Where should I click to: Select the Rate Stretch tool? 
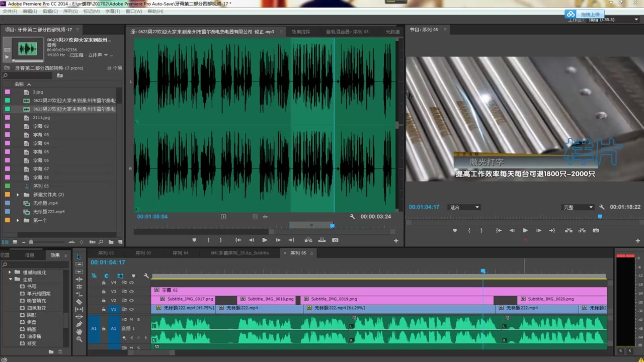point(79,294)
